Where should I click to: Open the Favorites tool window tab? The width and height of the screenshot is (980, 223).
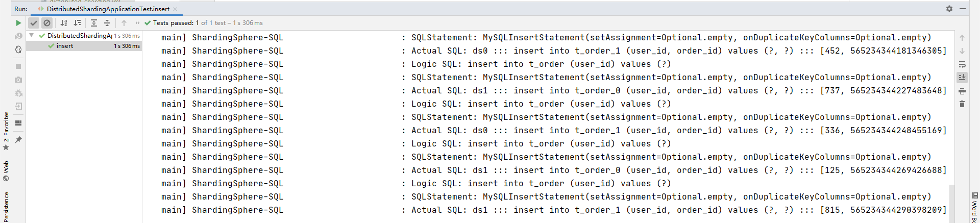click(x=6, y=128)
